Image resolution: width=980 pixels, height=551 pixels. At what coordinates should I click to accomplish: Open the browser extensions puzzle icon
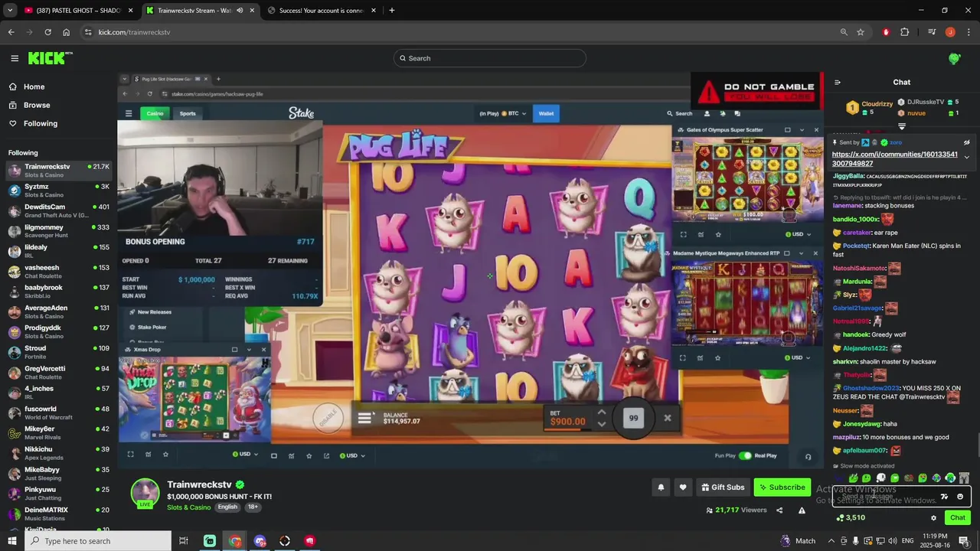(x=905, y=32)
